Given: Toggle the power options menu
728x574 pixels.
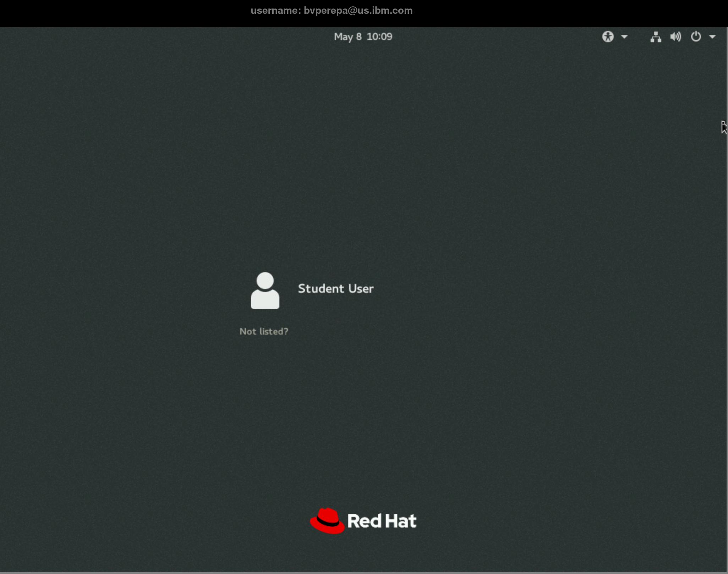Looking at the screenshot, I should point(695,37).
